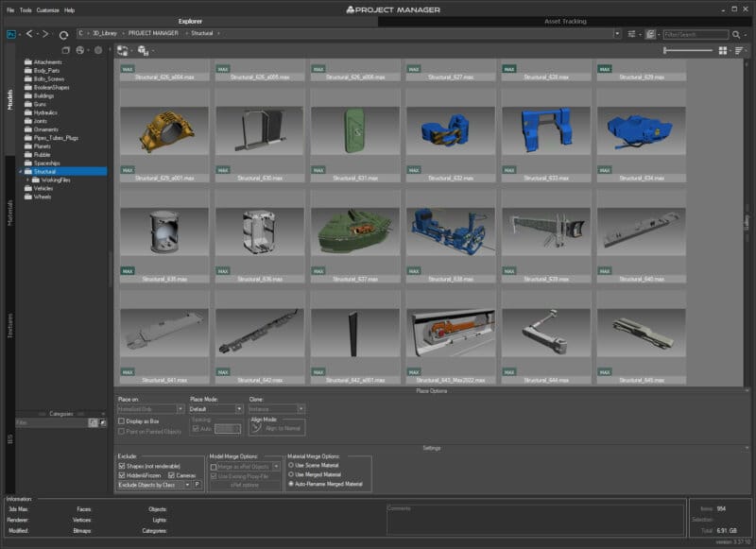756x549 pixels.
Task: Expand the WorkingFiles subfolder arrow
Action: click(x=27, y=180)
